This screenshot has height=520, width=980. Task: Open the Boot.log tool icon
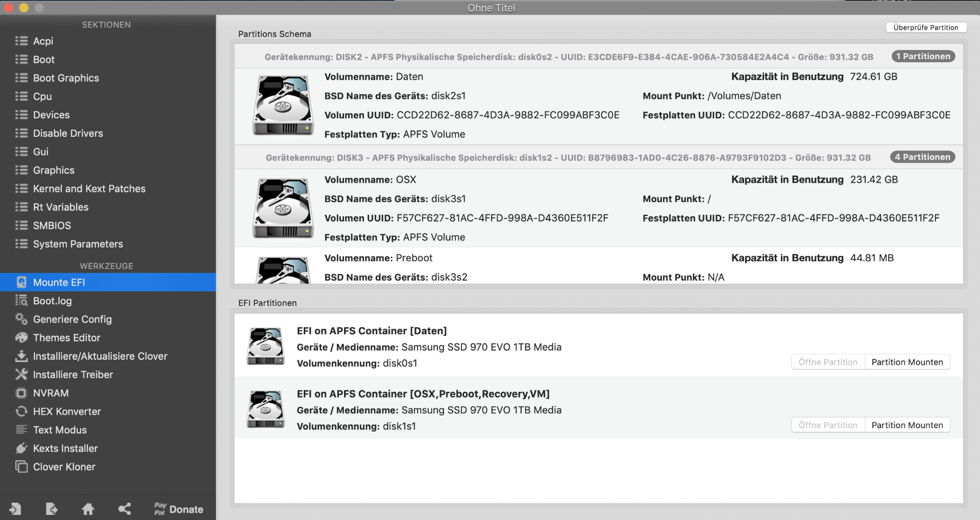(21, 301)
